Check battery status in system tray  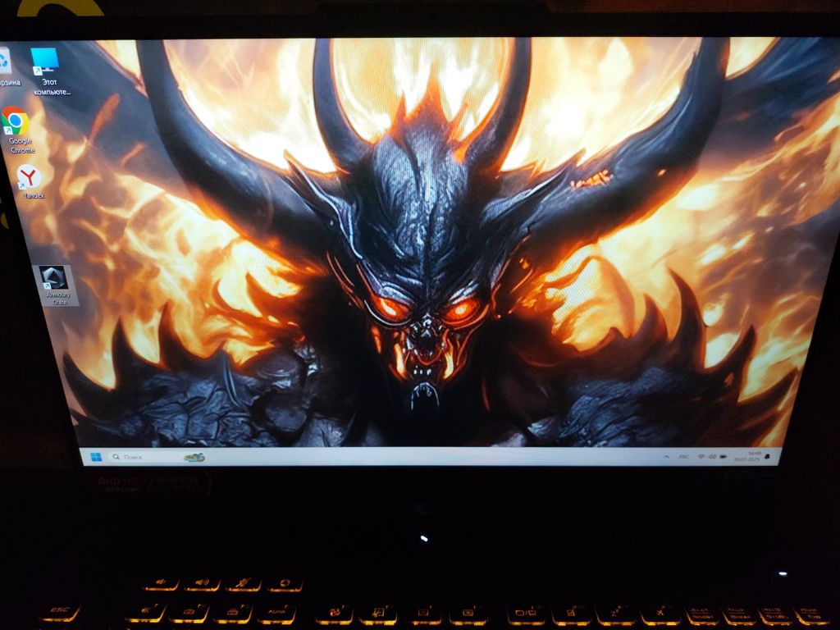(723, 456)
